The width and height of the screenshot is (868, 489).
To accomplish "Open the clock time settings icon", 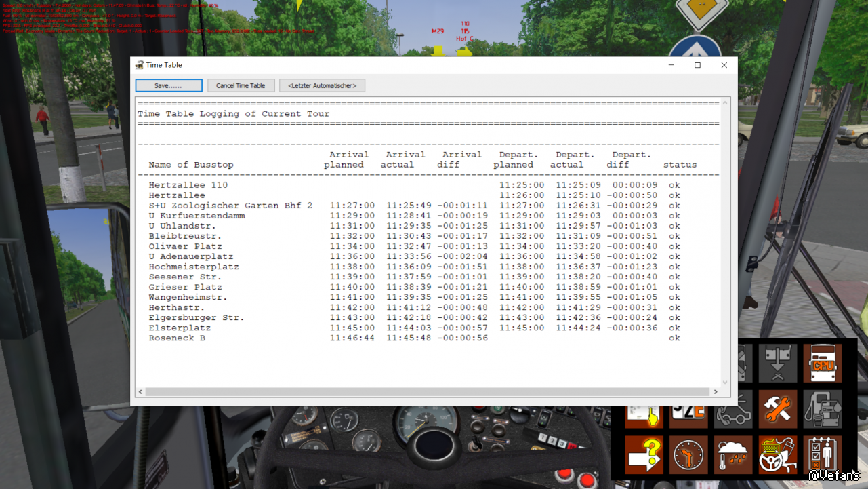I will [688, 454].
